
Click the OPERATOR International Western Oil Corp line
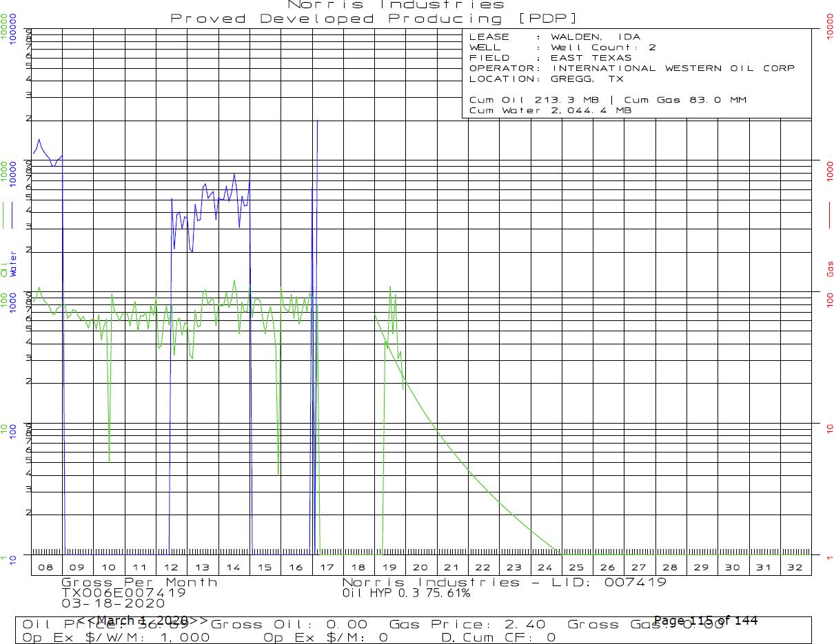tap(631, 68)
